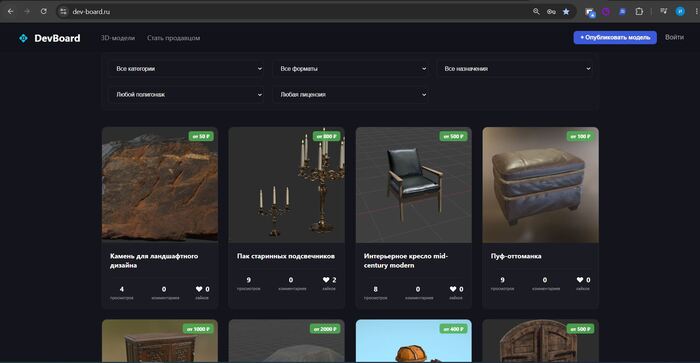Click the от 400 ₽ price badge

pos(454,329)
